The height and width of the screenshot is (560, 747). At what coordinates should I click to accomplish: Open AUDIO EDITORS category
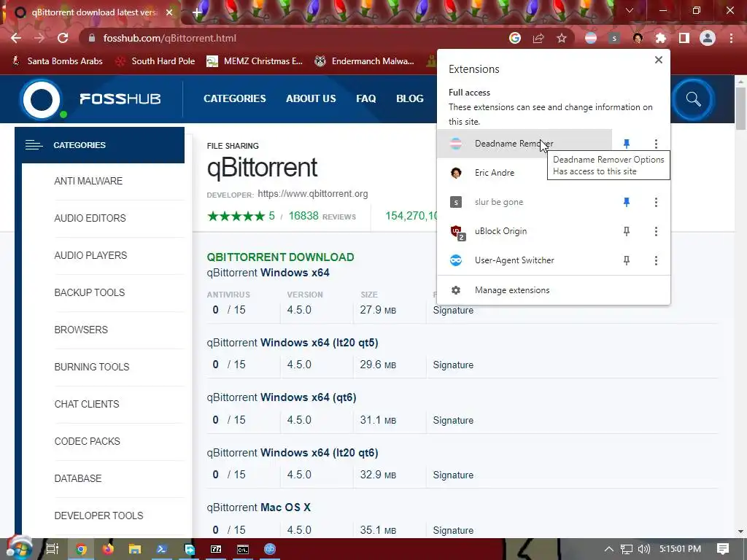[x=90, y=218]
